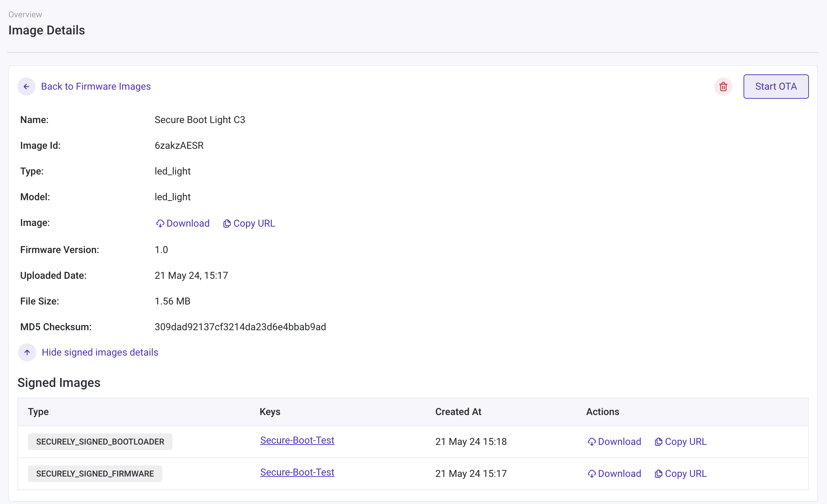The image size is (827, 504).
Task: Click the firmware row Copy URL icon
Action: click(658, 474)
